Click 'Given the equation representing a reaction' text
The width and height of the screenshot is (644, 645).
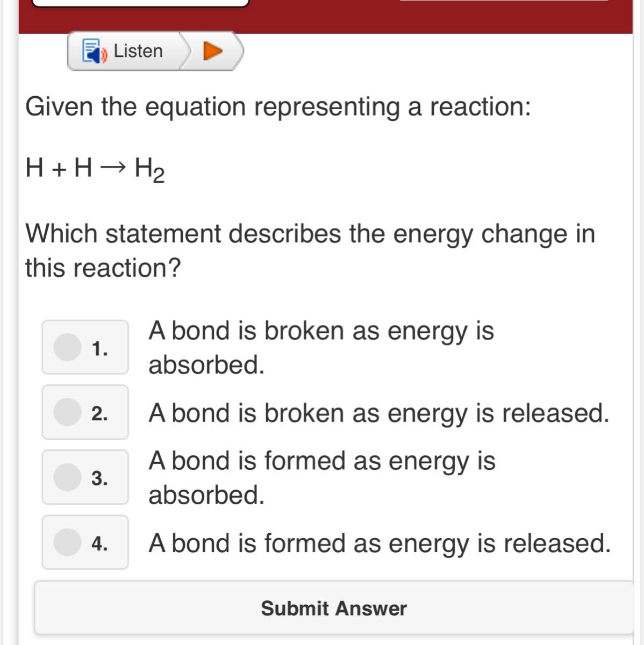(278, 106)
